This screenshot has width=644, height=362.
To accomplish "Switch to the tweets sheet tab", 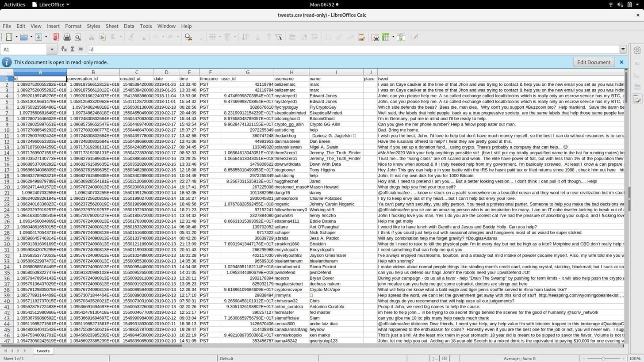I will [x=43, y=351].
